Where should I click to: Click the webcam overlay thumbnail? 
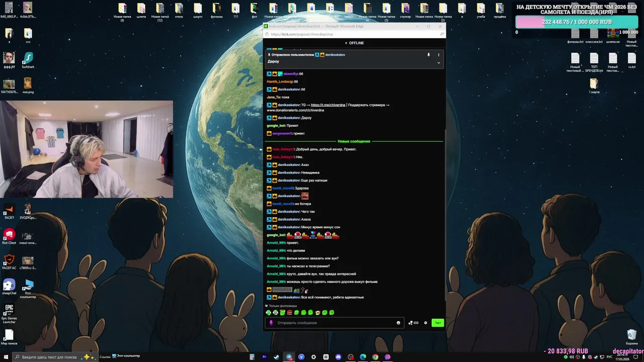[87, 149]
